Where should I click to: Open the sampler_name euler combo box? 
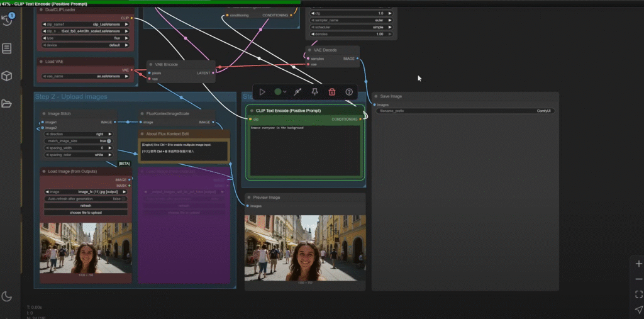pos(351,20)
